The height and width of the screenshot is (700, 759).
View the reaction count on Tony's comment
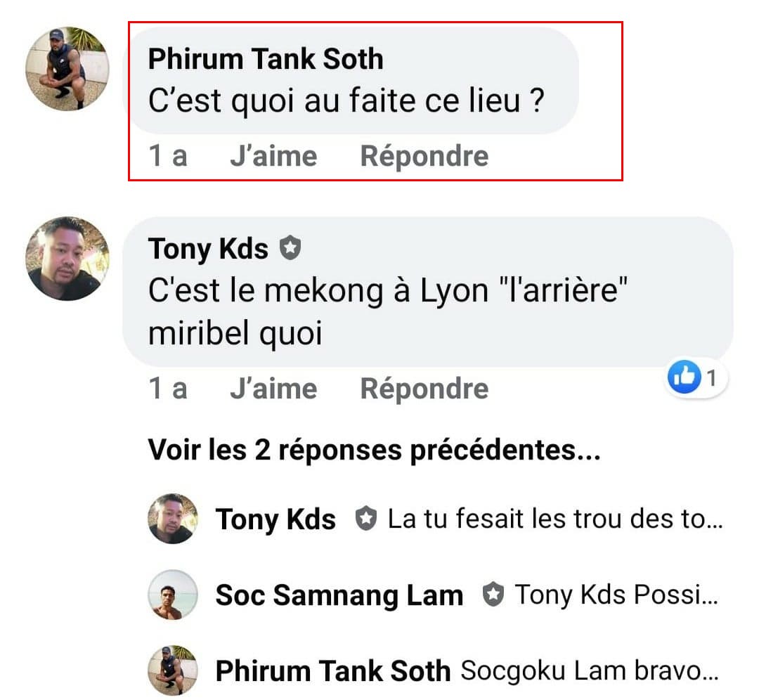pos(711,379)
